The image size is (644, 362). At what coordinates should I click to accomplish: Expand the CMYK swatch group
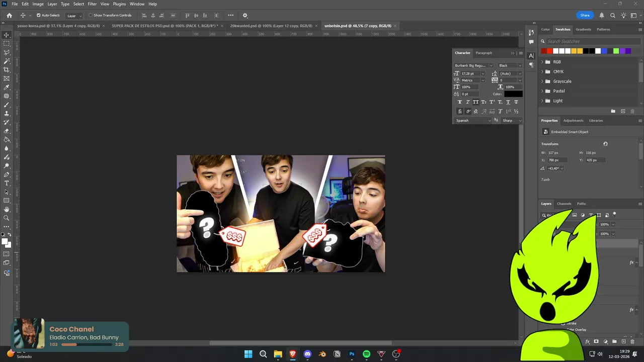point(542,71)
